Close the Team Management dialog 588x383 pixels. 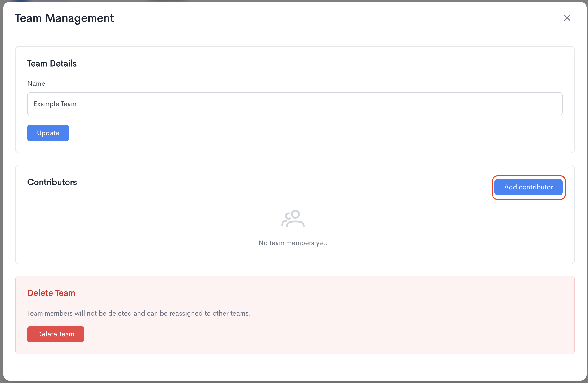tap(567, 18)
